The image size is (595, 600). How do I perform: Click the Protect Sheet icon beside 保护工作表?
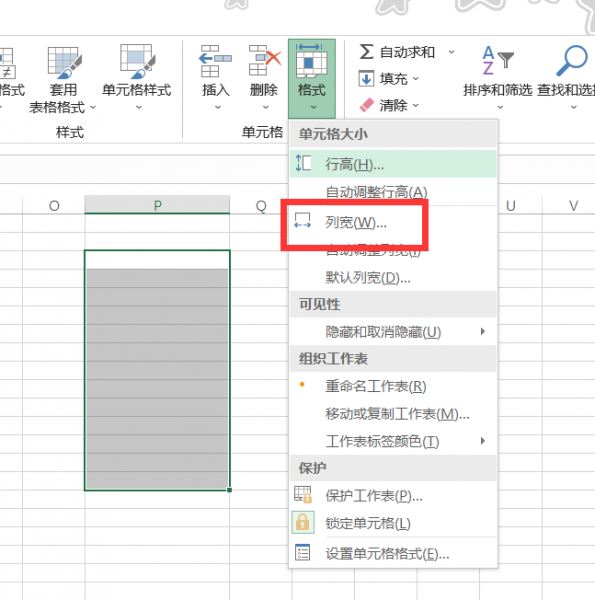click(x=303, y=494)
